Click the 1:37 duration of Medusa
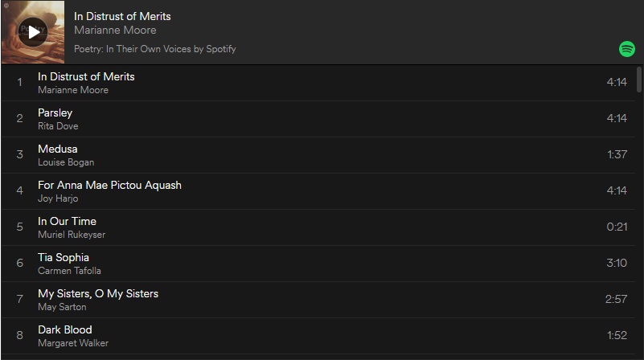The height and width of the screenshot is (360, 644). tap(617, 154)
